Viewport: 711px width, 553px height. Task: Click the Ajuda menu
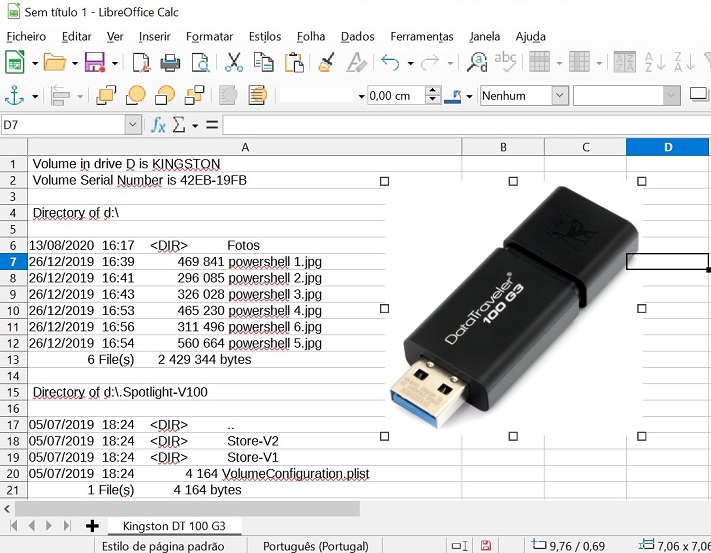coord(531,37)
